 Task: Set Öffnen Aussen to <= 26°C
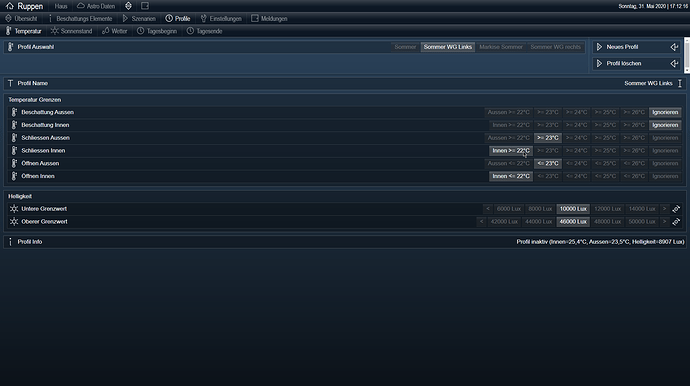click(634, 163)
